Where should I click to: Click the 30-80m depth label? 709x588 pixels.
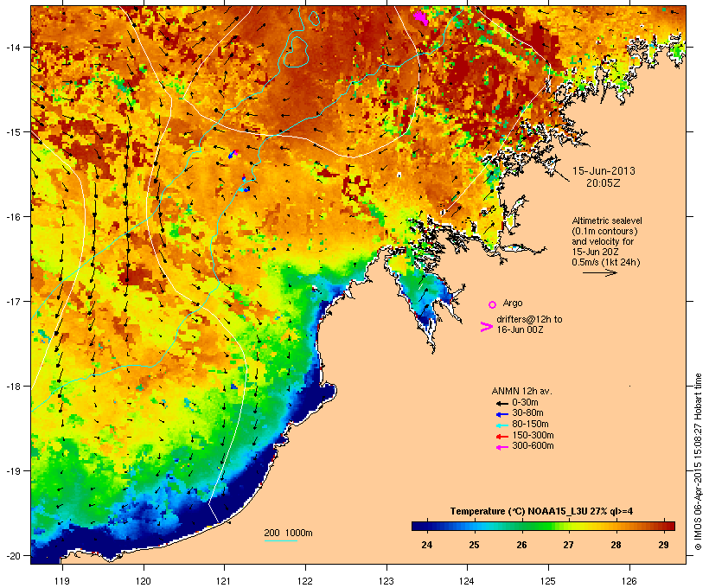click(x=527, y=413)
